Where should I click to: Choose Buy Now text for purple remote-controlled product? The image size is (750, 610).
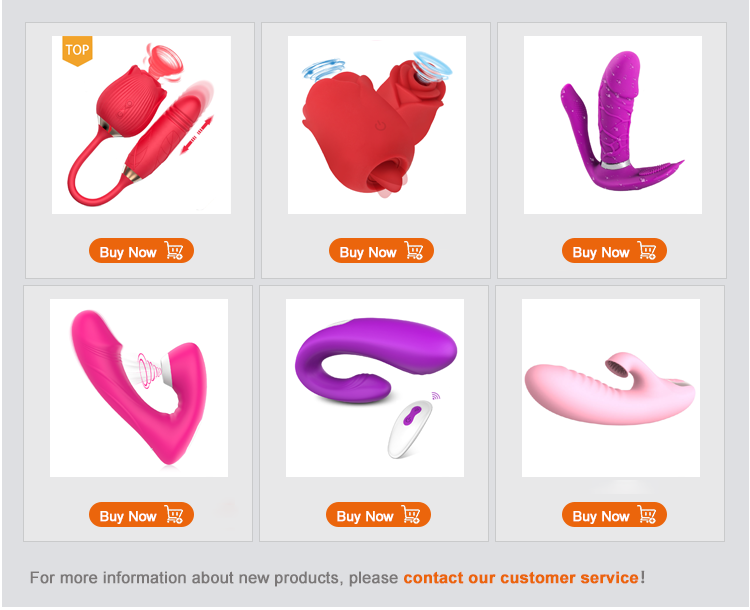[365, 516]
